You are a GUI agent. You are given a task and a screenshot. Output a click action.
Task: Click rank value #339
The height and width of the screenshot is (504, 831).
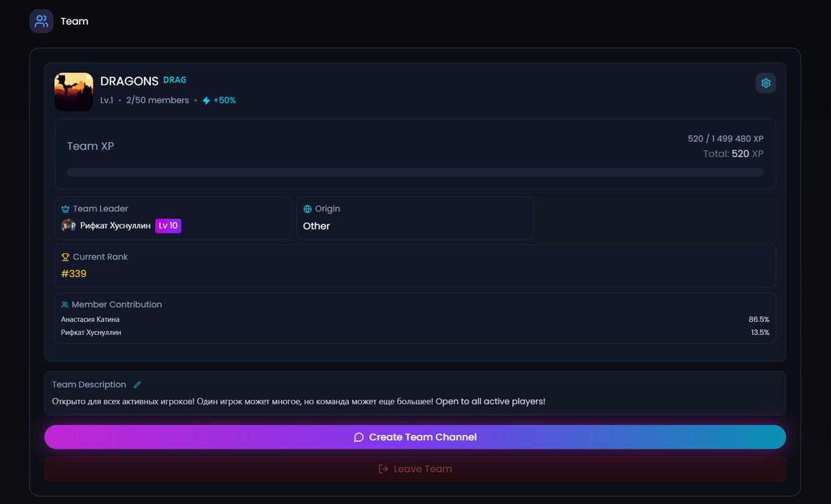[x=73, y=274]
